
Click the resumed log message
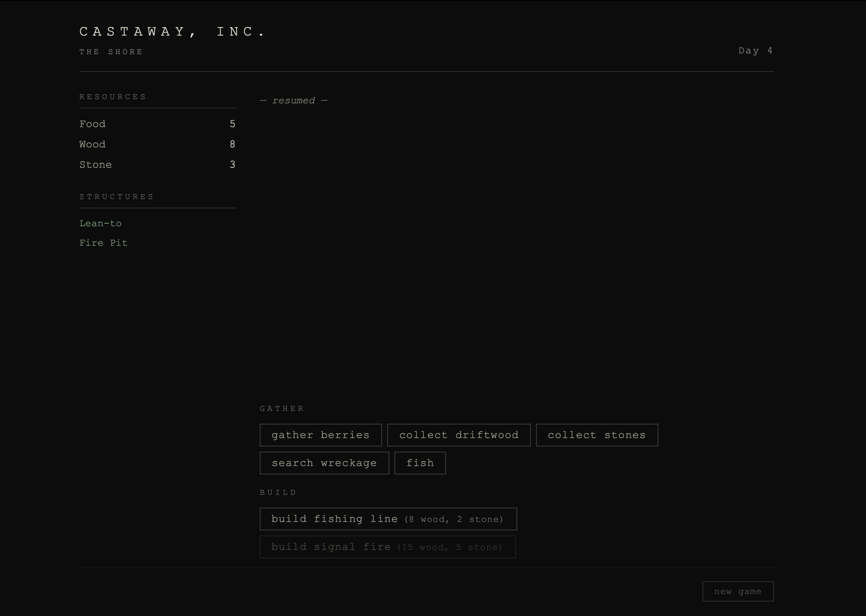[x=294, y=101]
